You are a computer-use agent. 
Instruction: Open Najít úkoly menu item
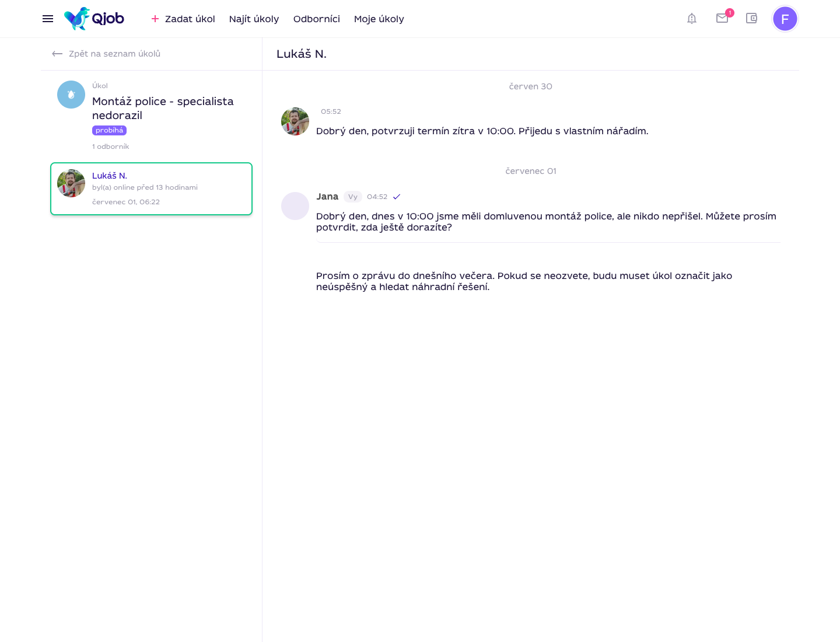pos(254,19)
